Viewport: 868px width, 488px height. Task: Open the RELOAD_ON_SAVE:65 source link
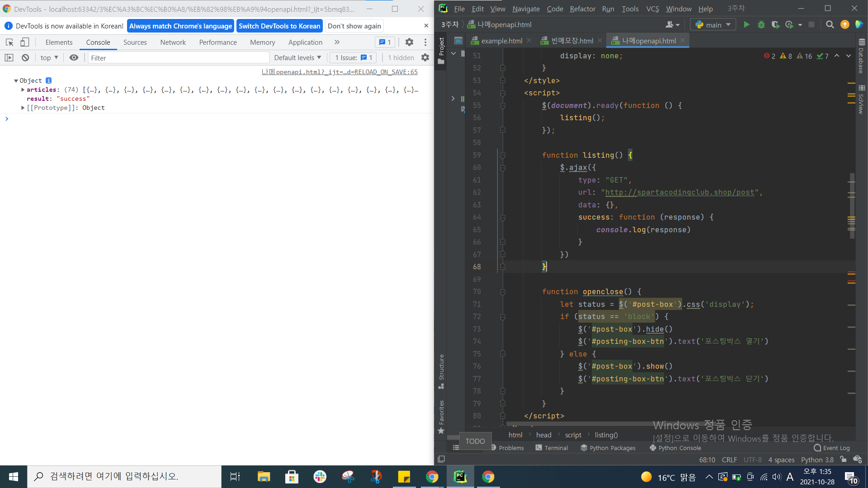pos(340,72)
